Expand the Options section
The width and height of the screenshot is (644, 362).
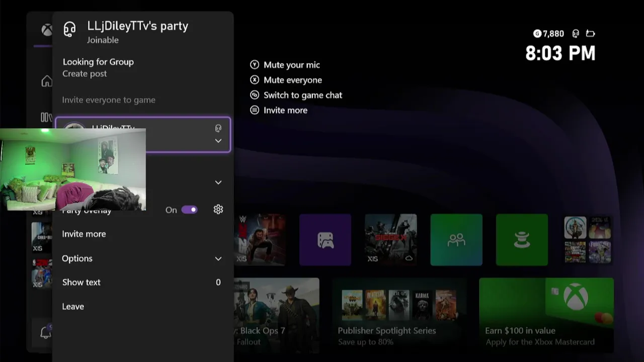pyautogui.click(x=142, y=258)
